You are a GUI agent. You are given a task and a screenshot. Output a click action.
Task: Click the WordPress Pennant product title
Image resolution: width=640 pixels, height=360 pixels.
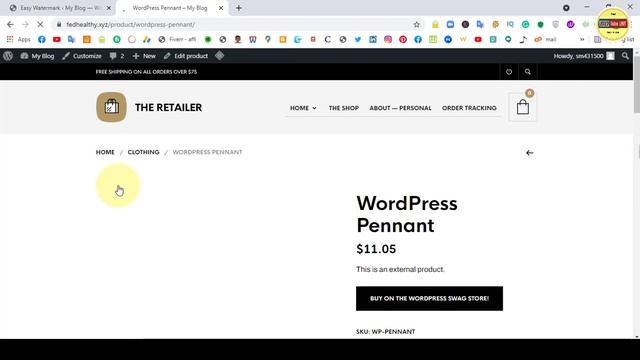pyautogui.click(x=407, y=214)
